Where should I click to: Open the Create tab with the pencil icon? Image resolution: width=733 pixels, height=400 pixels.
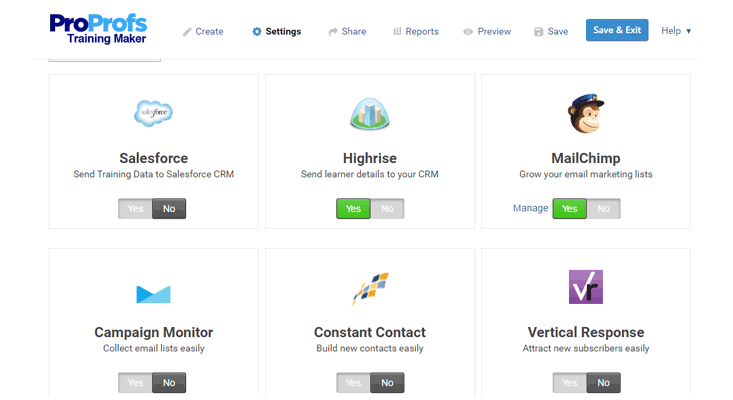[x=203, y=31]
